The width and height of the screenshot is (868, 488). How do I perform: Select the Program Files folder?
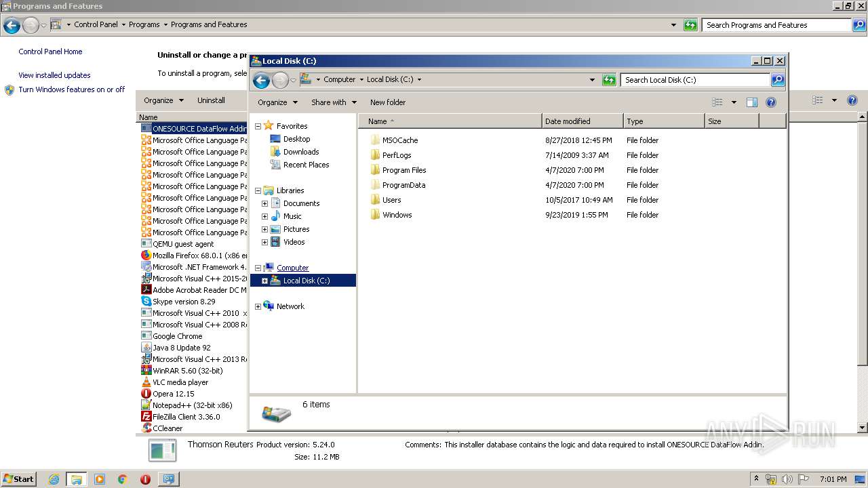click(x=404, y=170)
